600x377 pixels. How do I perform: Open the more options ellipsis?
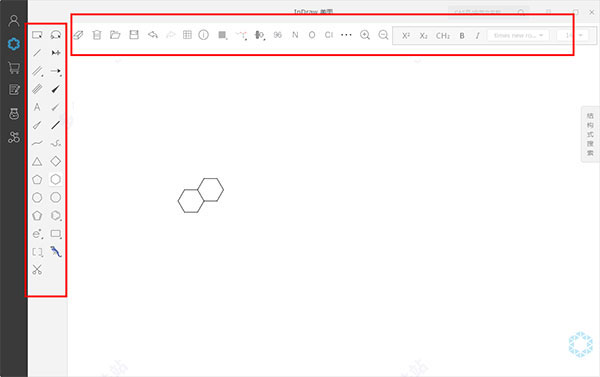click(346, 35)
